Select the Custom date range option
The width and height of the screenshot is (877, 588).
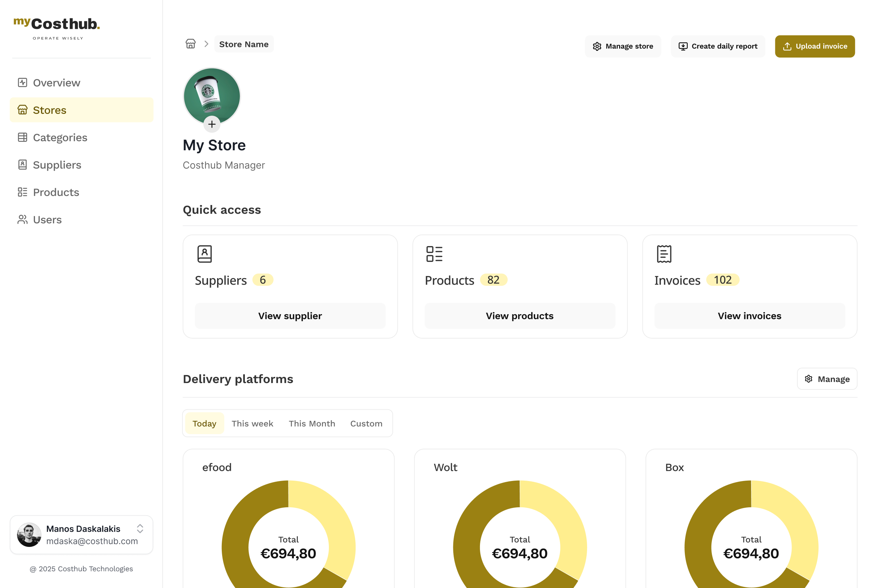[x=366, y=423]
